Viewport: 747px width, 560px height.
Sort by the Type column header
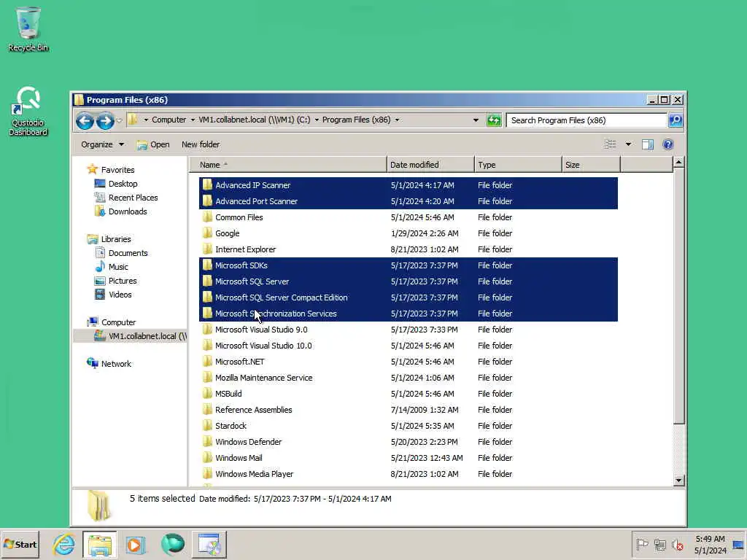click(519, 165)
